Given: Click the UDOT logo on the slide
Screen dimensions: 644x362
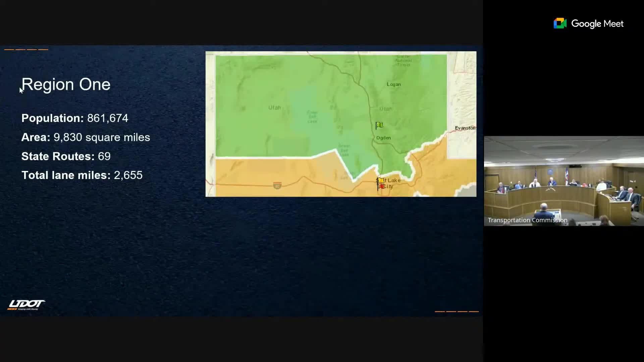Looking at the screenshot, I should point(26,305).
